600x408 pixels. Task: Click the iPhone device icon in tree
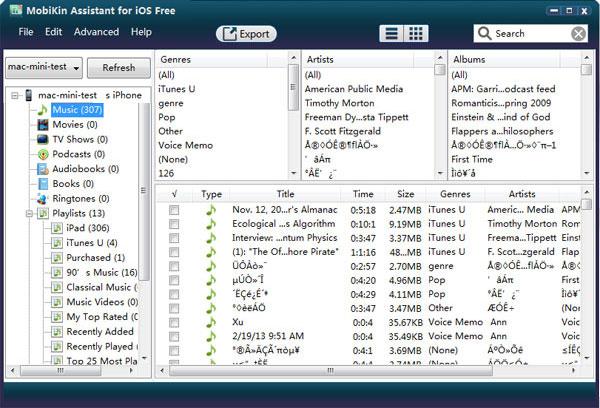click(x=29, y=95)
